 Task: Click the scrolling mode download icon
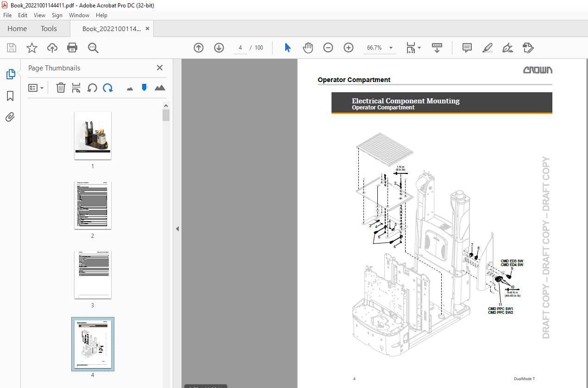click(437, 48)
